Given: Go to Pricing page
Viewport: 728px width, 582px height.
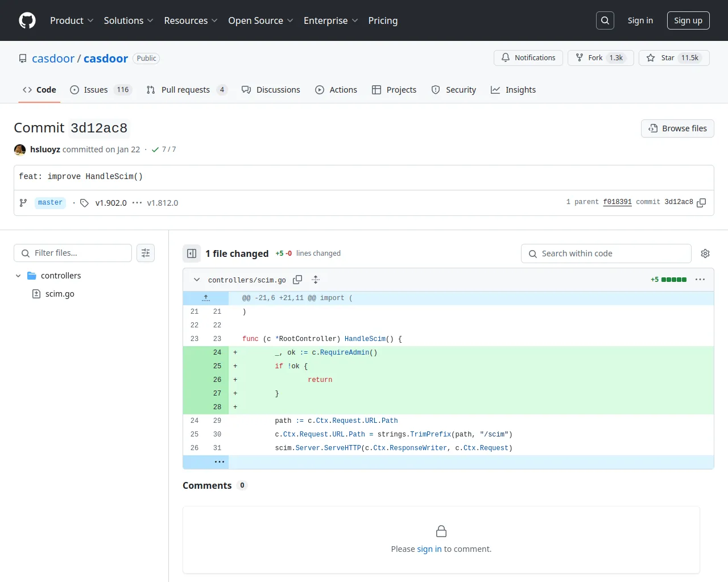Looking at the screenshot, I should (383, 20).
